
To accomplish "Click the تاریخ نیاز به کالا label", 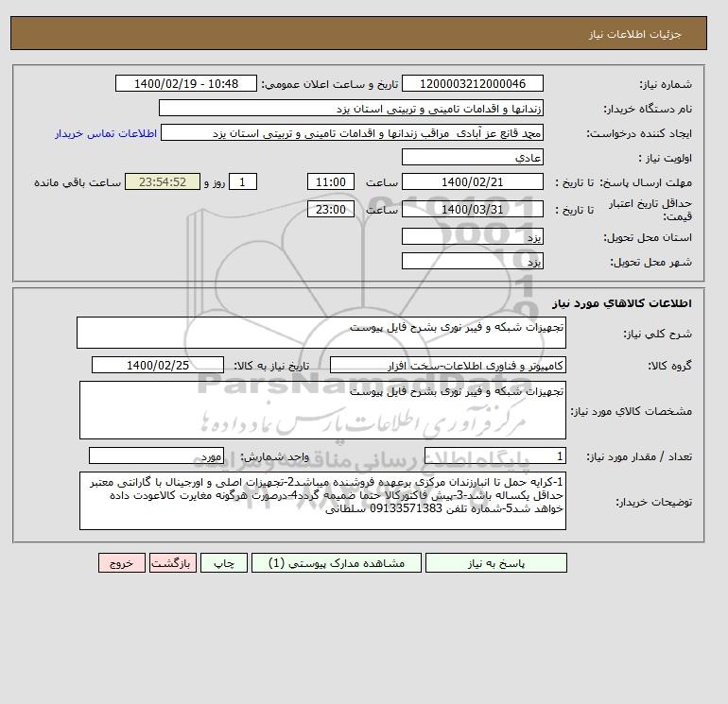I will click(x=271, y=366).
